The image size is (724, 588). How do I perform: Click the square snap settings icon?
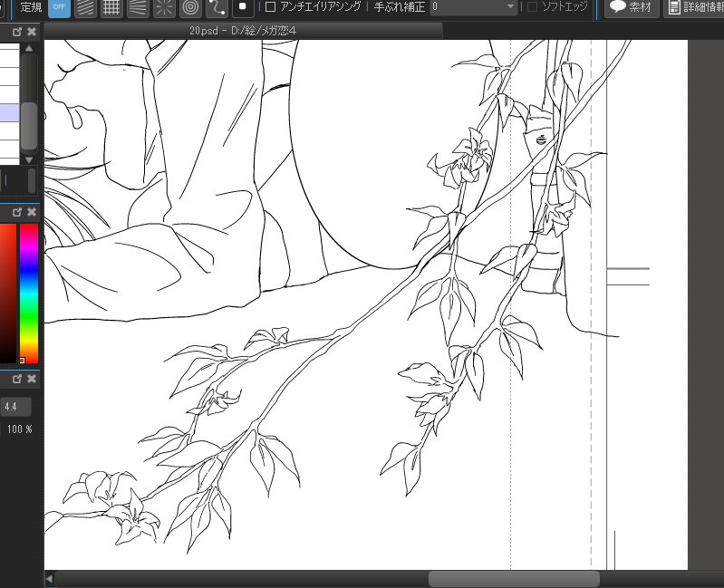[243, 7]
